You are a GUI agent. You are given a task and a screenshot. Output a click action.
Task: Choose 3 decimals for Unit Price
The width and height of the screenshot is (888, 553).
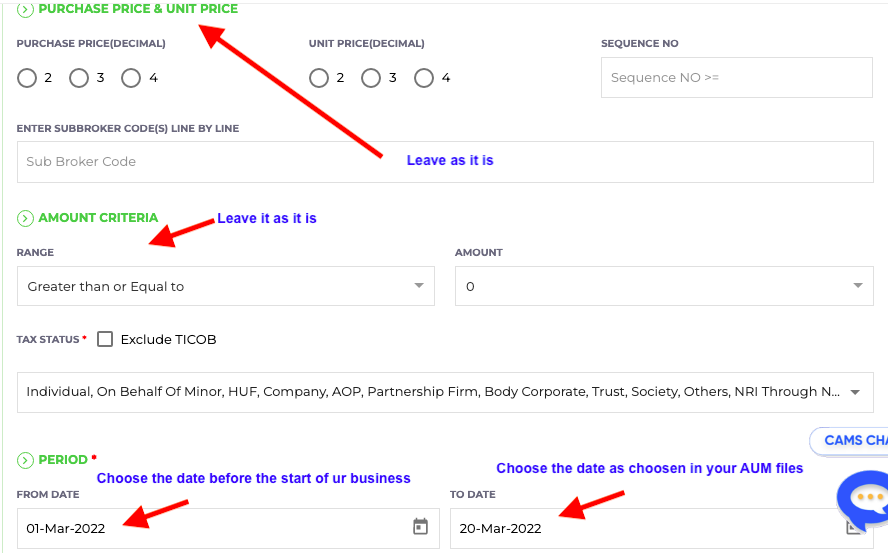[x=371, y=78]
